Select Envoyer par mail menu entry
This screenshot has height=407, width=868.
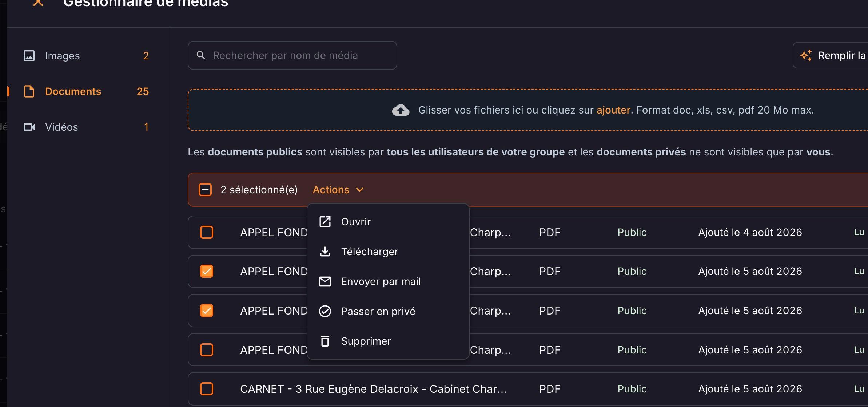click(x=388, y=281)
